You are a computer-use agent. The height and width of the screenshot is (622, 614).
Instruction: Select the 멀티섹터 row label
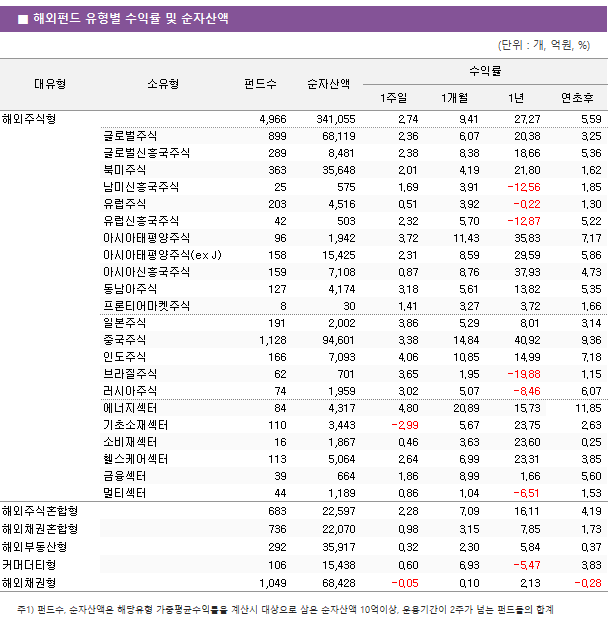[x=125, y=493]
